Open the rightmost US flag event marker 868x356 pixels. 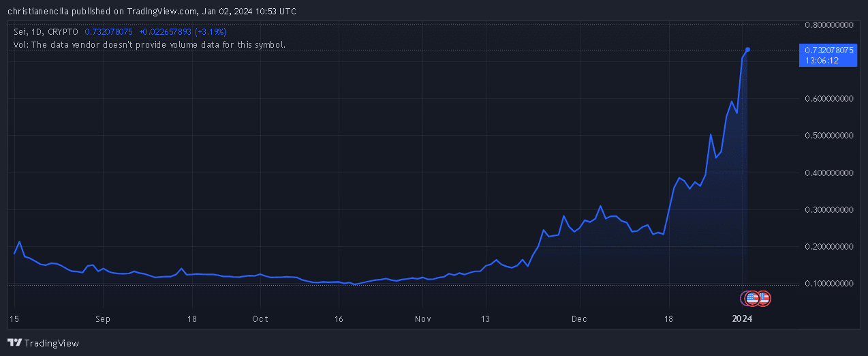coord(764,298)
